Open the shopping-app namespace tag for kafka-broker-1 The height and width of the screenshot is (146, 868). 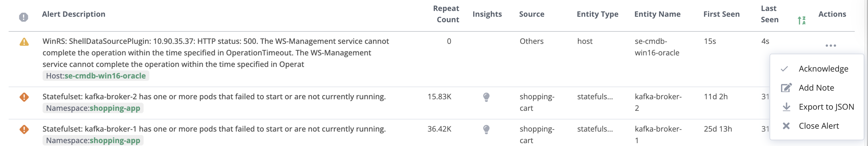[115, 141]
